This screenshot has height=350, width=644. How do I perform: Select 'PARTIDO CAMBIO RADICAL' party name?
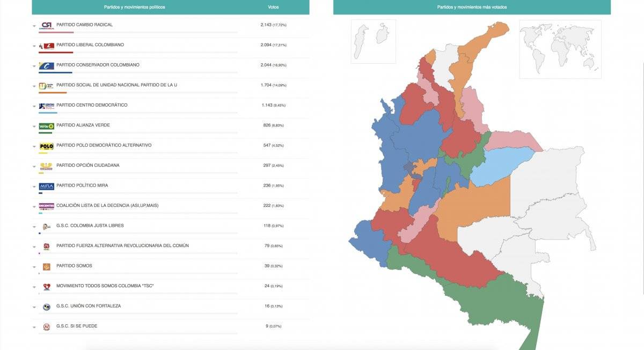coord(84,25)
